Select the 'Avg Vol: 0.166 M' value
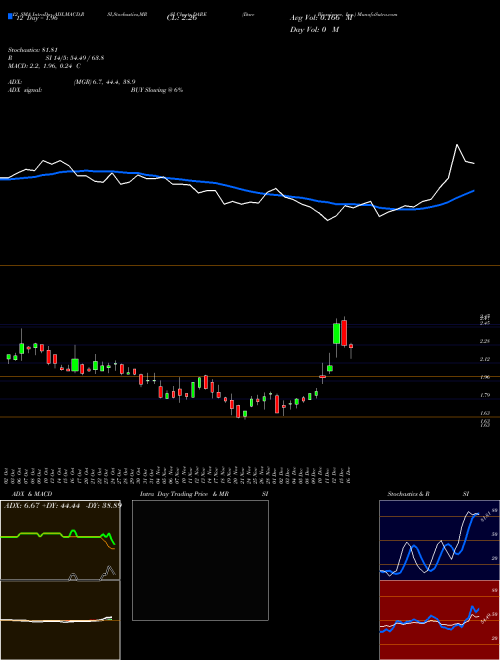500x660 pixels. pos(321,18)
